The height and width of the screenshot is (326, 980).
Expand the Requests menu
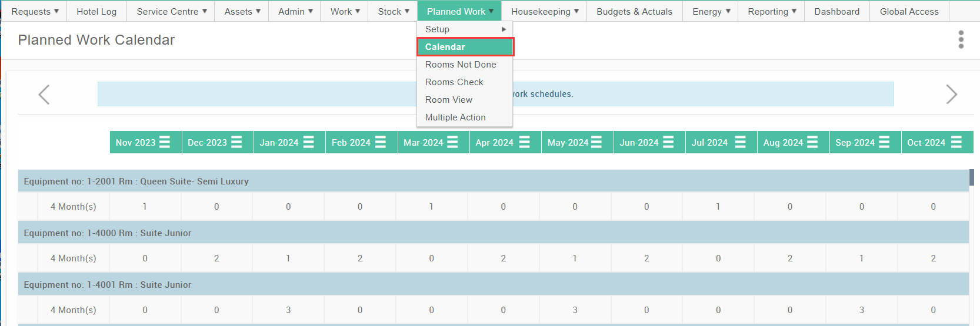(35, 11)
